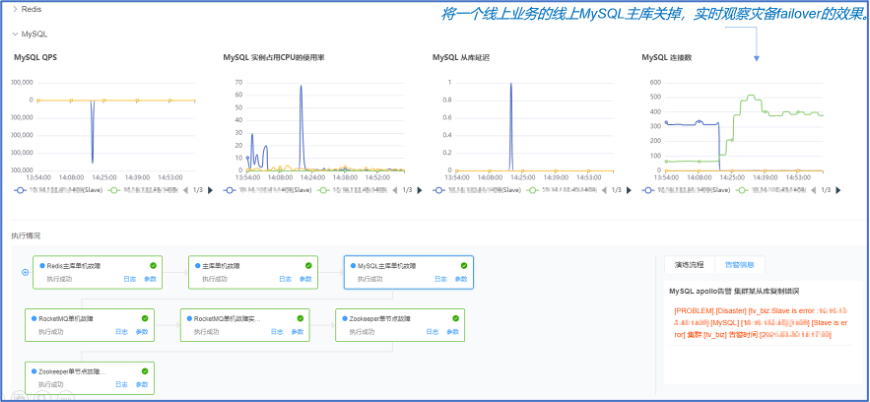Select the MySQL主库单机故障 flow node
Image resolution: width=870 pixels, height=402 pixels.
click(x=408, y=272)
